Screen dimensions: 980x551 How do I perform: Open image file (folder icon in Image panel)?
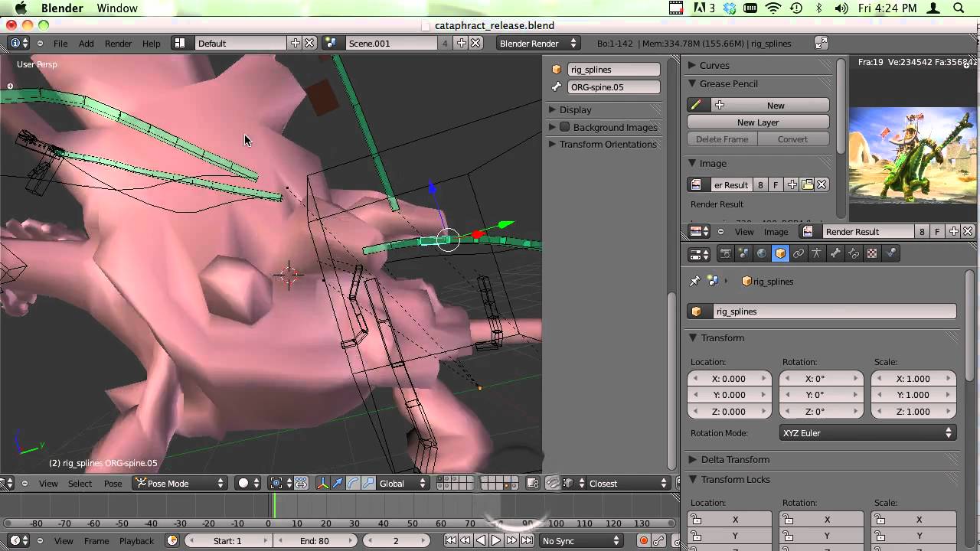[x=807, y=184]
